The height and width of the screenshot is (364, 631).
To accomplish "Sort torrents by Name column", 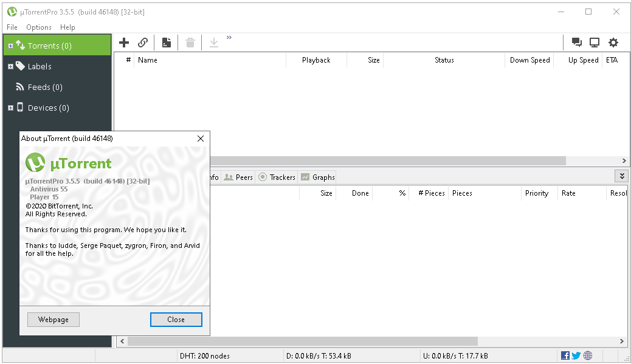I will pos(210,60).
